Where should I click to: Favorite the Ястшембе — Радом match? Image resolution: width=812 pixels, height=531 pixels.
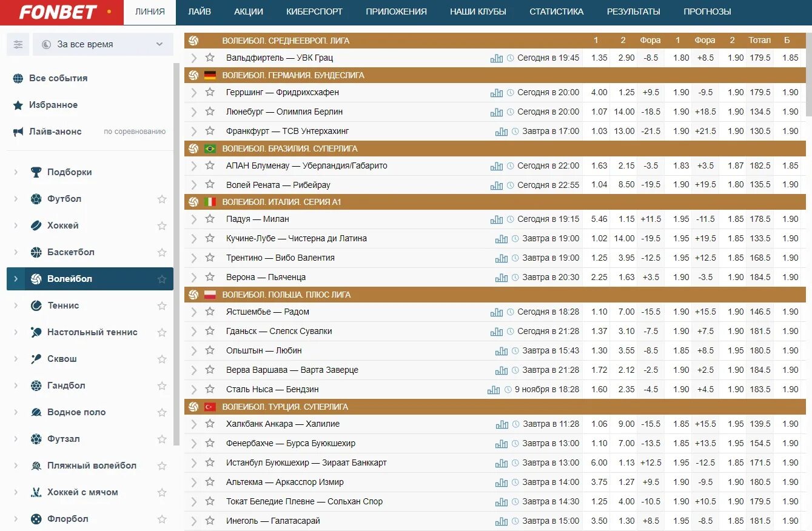pyautogui.click(x=210, y=312)
